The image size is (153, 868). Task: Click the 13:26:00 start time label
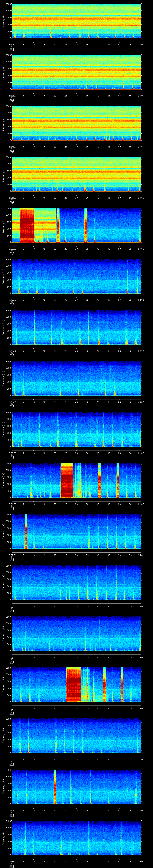coord(12,249)
